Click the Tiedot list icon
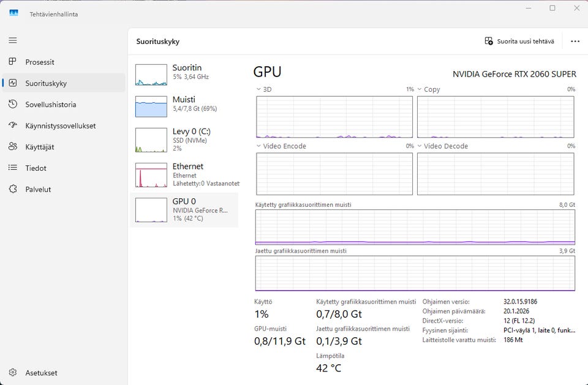This screenshot has height=385, width=588. 13,168
